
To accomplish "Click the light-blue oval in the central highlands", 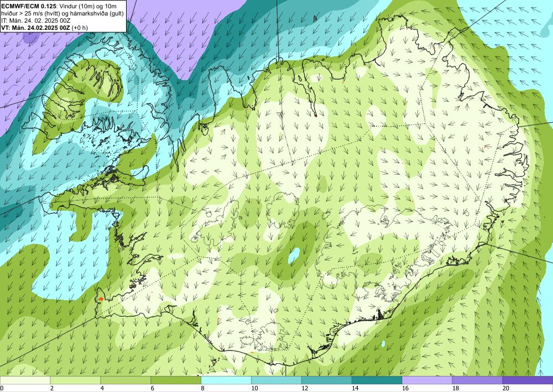I will click(294, 255).
